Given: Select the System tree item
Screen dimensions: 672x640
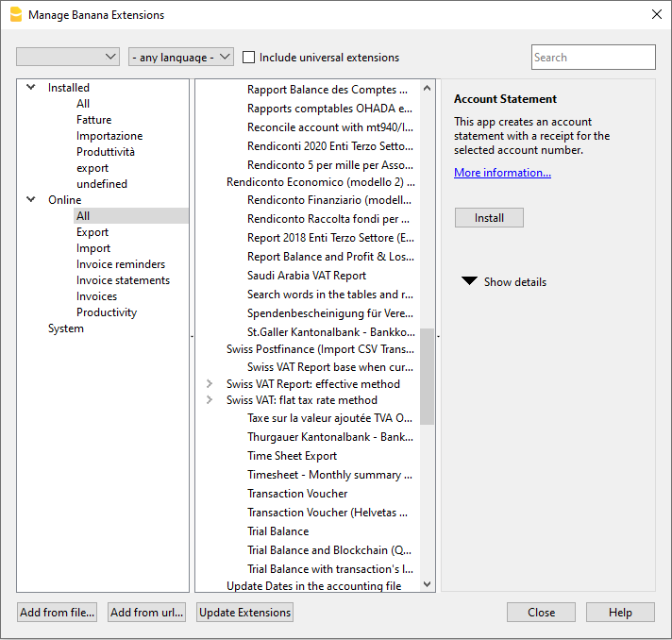Looking at the screenshot, I should pos(66,328).
